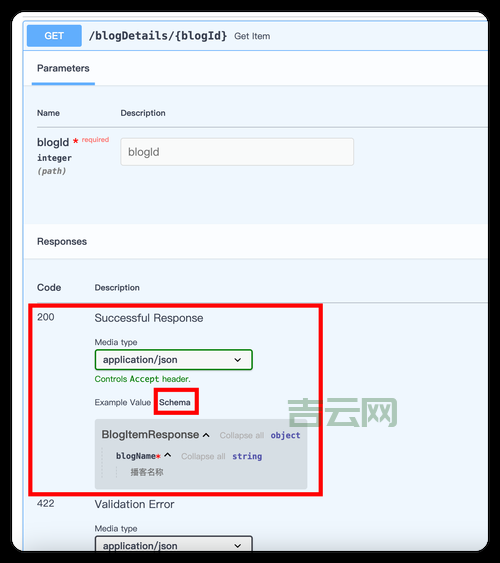The height and width of the screenshot is (563, 500).
Task: Click the Code column header
Action: [x=49, y=288]
